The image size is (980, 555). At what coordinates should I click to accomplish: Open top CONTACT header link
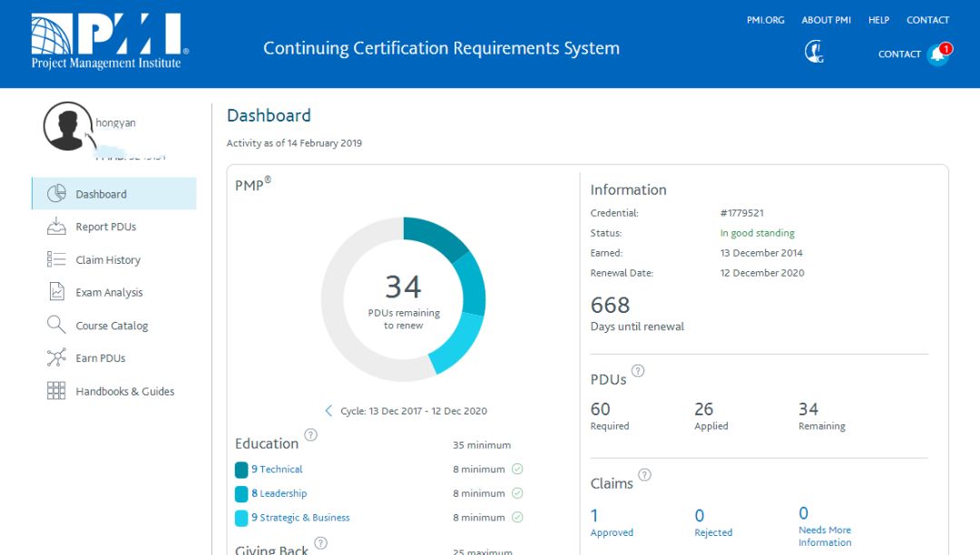927,20
